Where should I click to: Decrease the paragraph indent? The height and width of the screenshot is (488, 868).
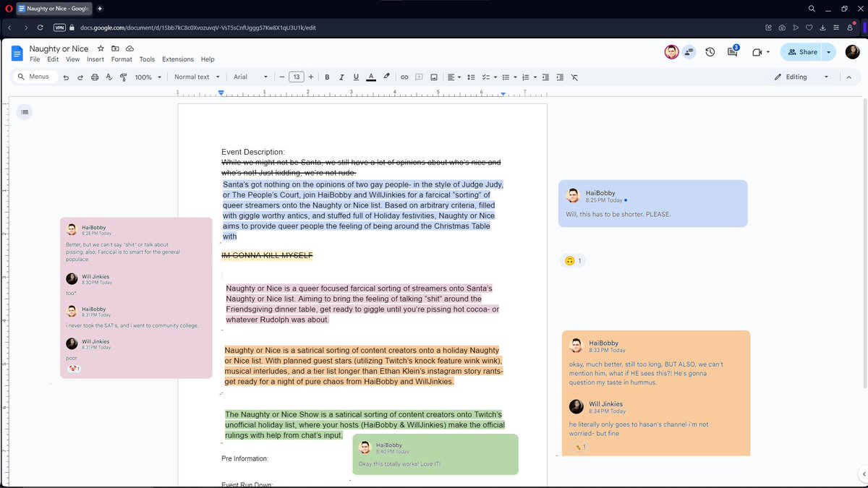545,77
